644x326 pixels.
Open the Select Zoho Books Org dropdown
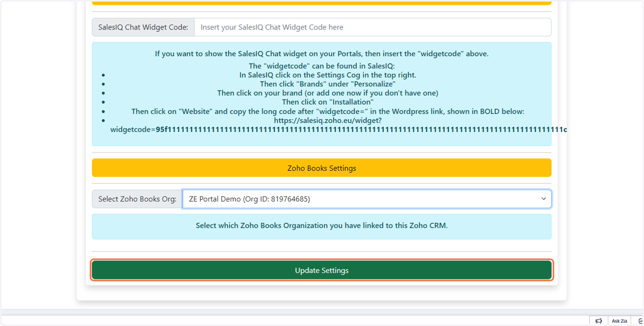click(367, 199)
